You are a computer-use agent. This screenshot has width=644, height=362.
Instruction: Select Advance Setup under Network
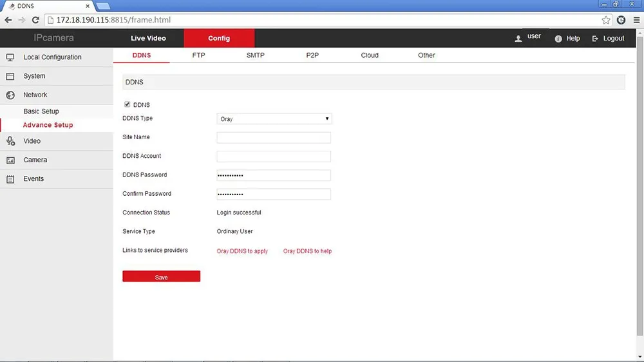click(x=48, y=125)
